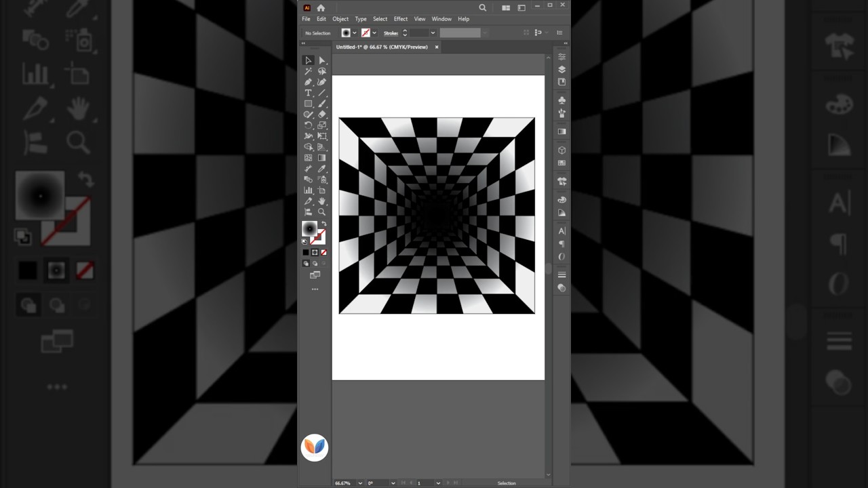The width and height of the screenshot is (868, 488).
Task: Open the Arrange Documents icon
Action: pyautogui.click(x=506, y=7)
